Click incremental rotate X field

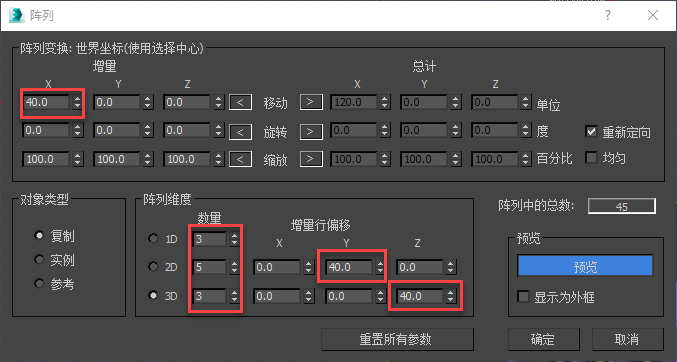click(x=46, y=130)
